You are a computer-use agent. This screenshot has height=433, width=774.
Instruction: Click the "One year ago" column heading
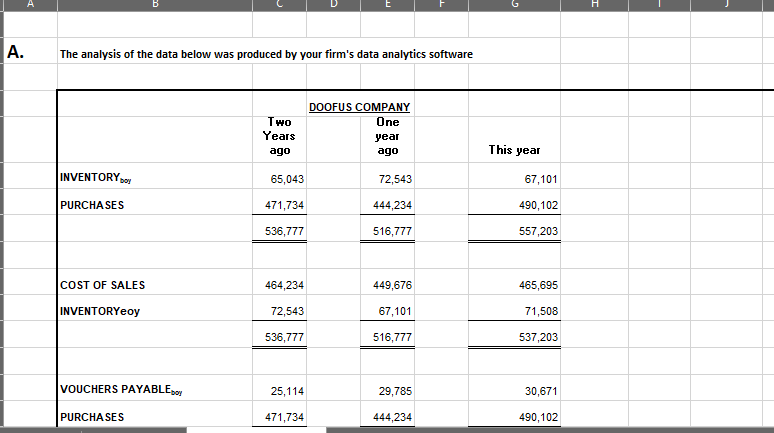click(x=387, y=136)
